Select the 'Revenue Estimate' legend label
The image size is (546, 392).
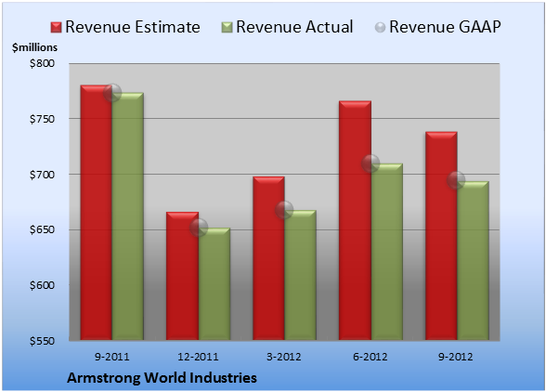coord(133,27)
